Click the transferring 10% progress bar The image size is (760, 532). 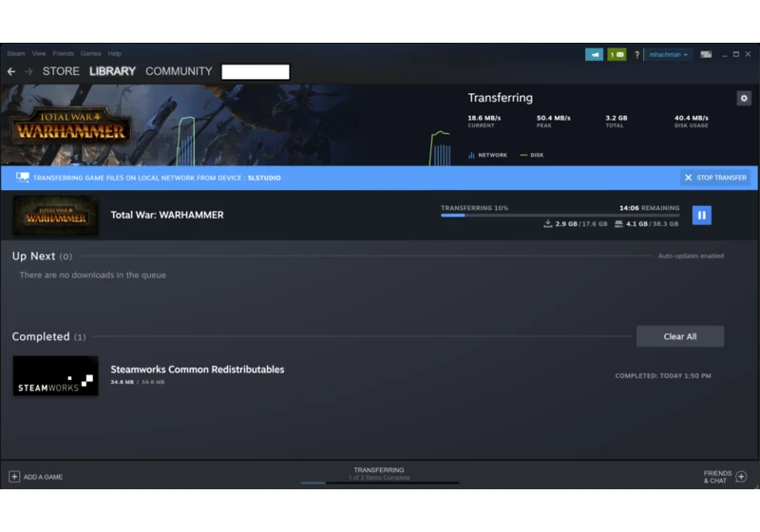[x=560, y=215]
